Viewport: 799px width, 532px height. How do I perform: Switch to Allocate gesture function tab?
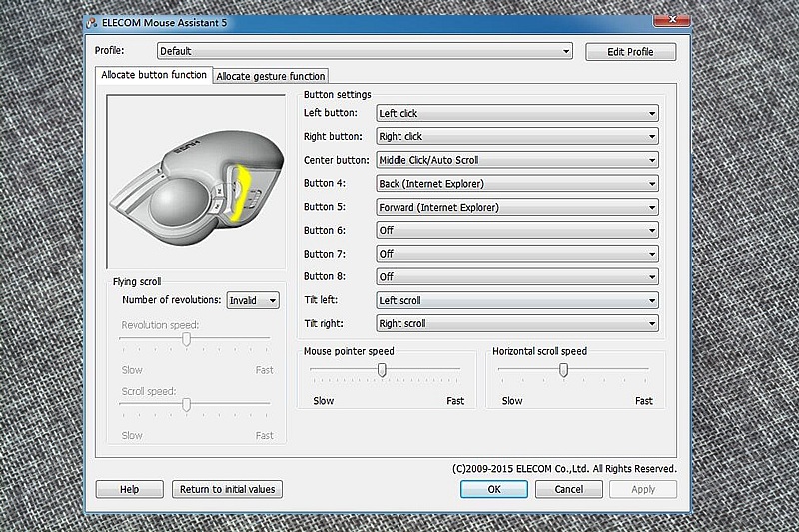pos(271,76)
